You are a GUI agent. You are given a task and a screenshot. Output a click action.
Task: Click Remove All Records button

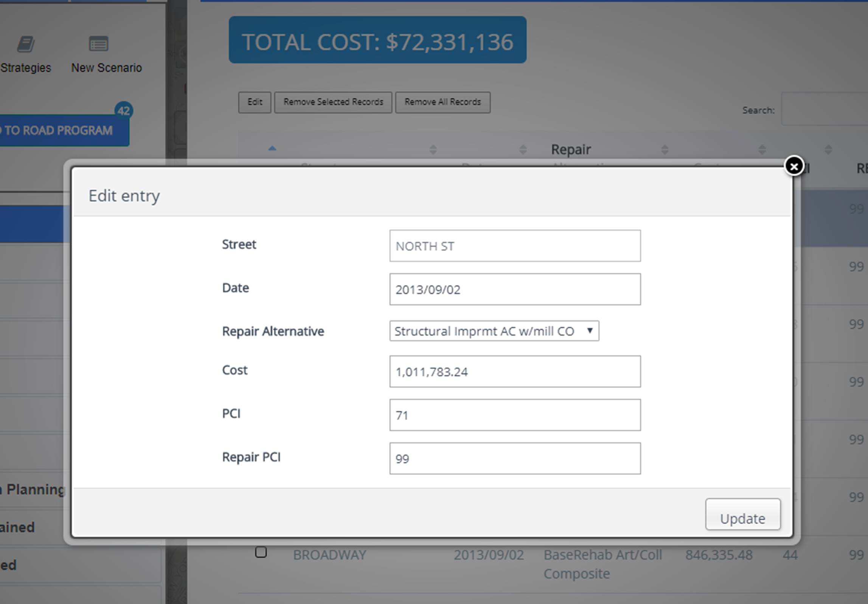(443, 102)
